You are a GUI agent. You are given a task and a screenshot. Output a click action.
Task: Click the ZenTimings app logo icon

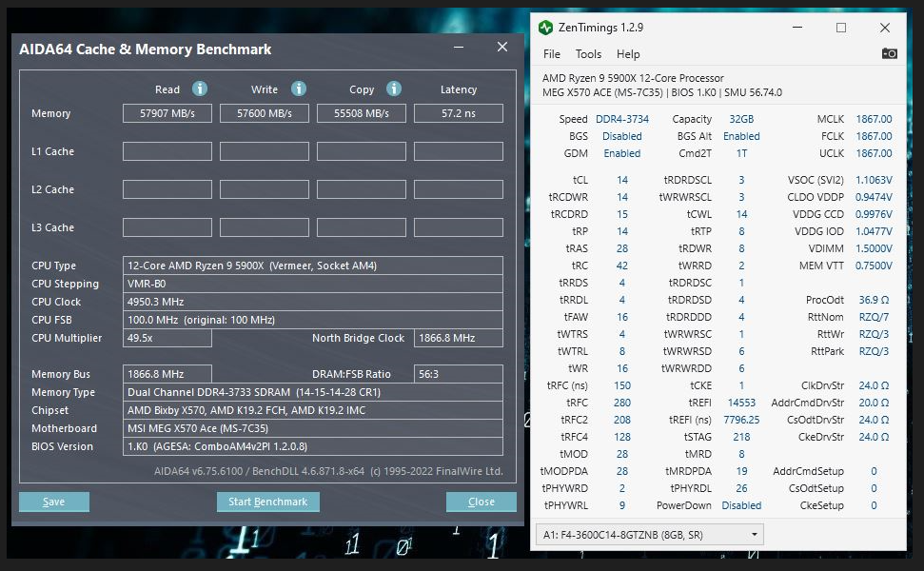pos(545,28)
